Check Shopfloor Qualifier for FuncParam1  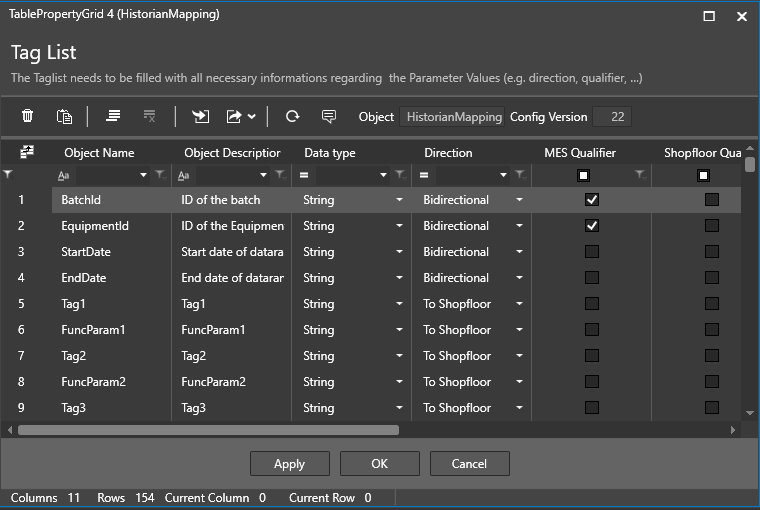pos(712,330)
